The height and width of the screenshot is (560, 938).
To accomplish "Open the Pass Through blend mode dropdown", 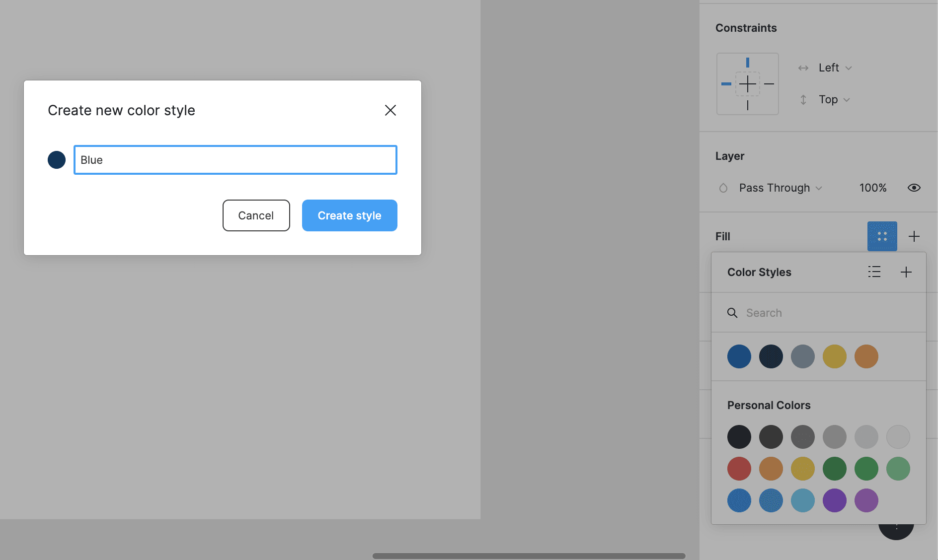I will click(781, 188).
